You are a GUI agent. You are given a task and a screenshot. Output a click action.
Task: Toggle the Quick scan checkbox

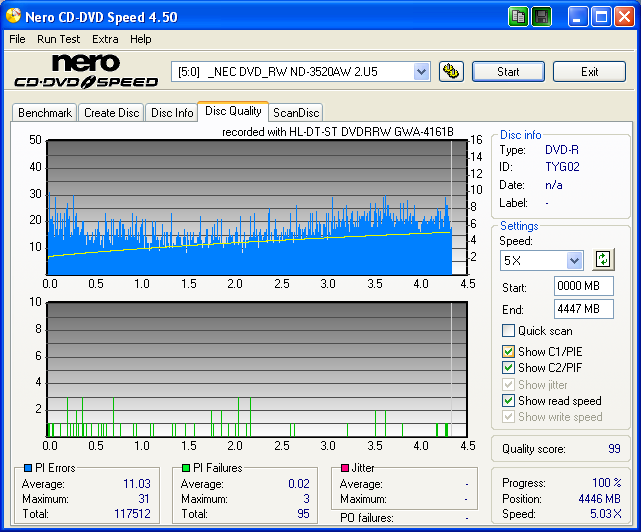coord(508,330)
